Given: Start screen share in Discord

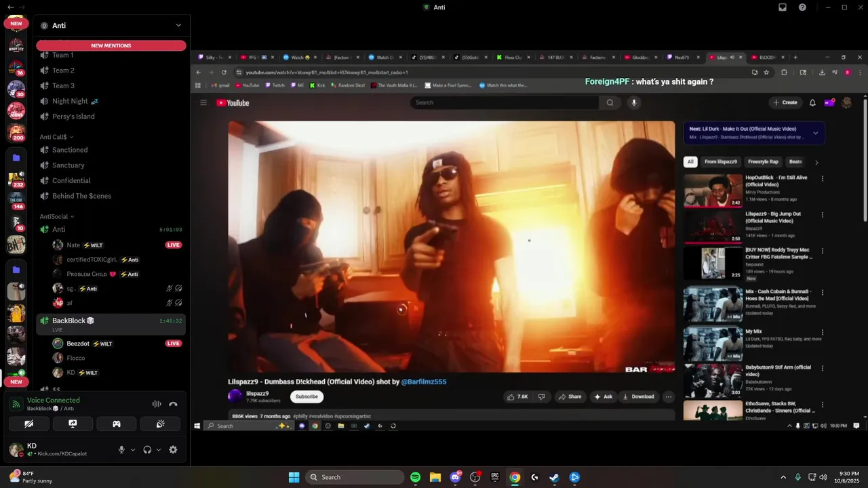Looking at the screenshot, I should tap(73, 424).
